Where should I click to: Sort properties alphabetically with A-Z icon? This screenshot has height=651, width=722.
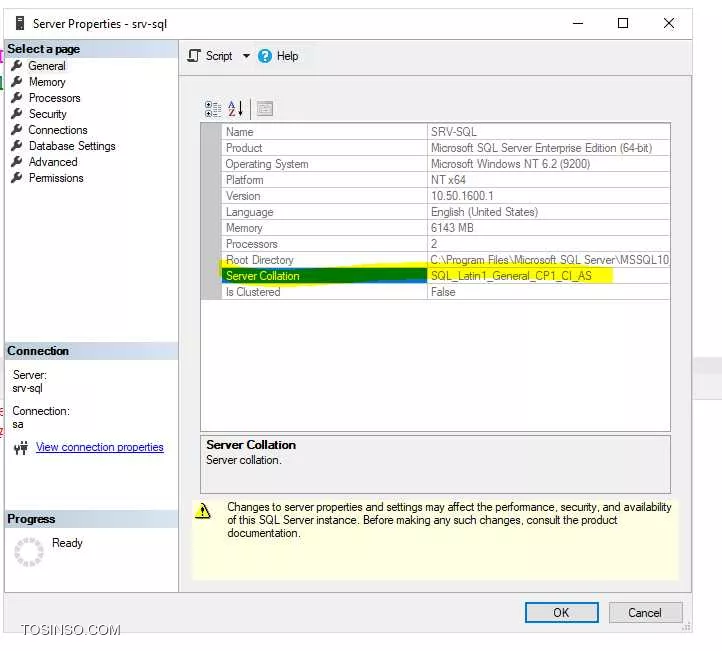click(x=235, y=109)
